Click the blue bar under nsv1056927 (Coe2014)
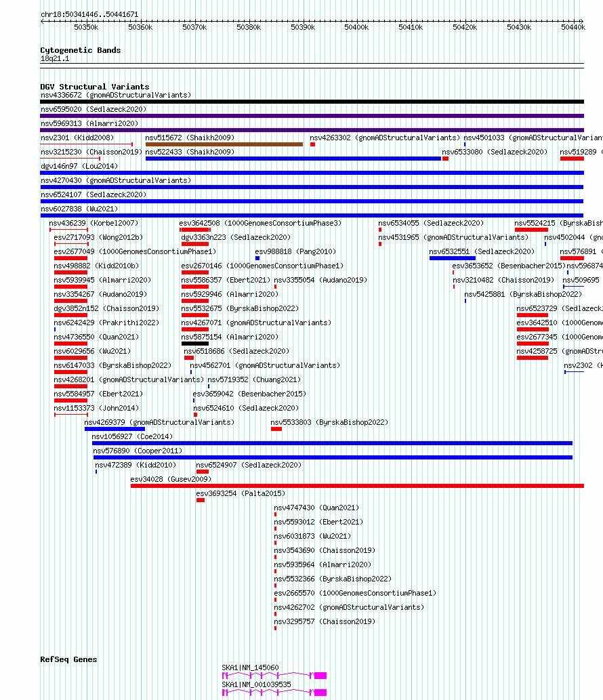 pos(332,443)
